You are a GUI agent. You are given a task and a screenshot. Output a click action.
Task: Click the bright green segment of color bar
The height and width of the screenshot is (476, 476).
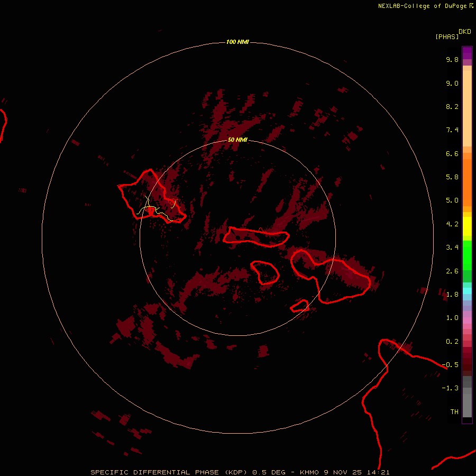coord(467,255)
